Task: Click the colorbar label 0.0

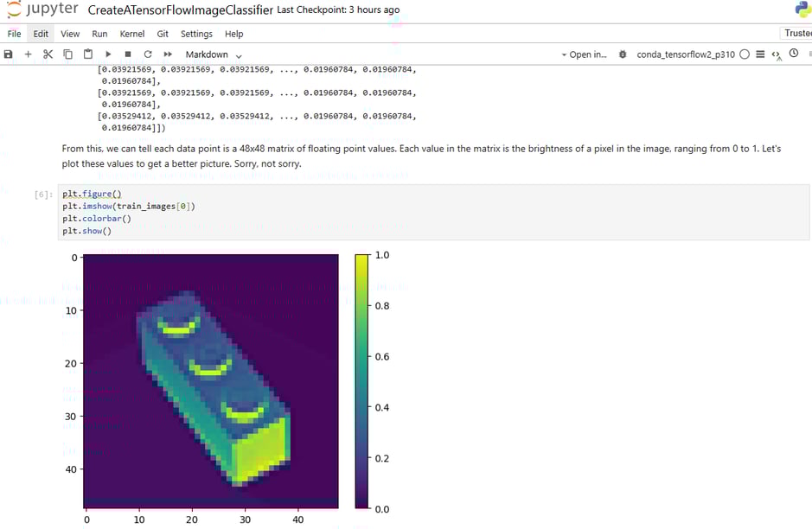Action: [x=382, y=509]
